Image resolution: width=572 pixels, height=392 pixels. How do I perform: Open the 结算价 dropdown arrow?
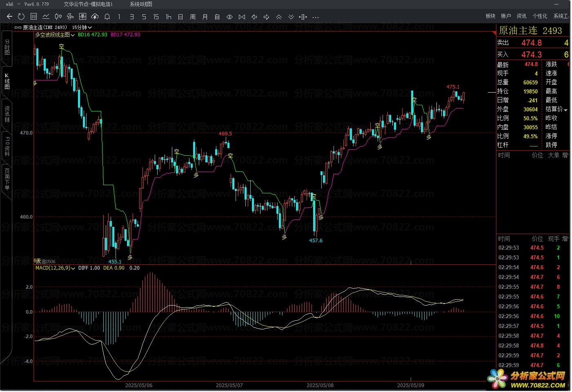coord(566,110)
